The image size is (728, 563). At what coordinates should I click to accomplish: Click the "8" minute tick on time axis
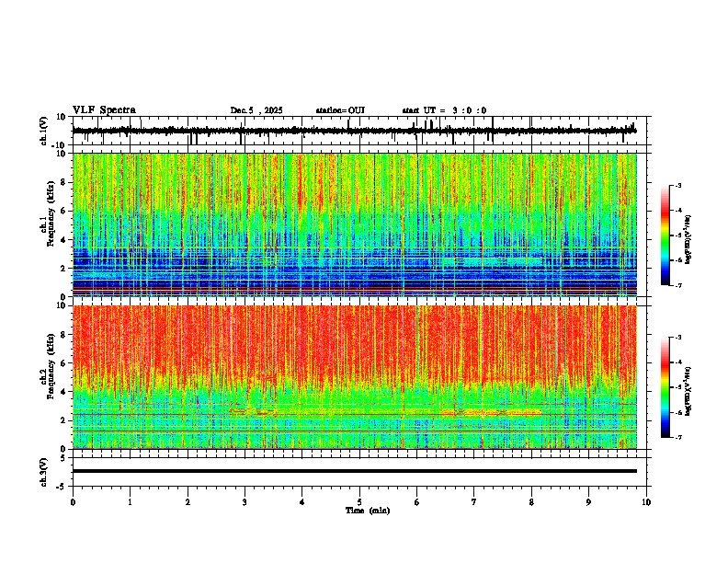pyautogui.click(x=531, y=502)
